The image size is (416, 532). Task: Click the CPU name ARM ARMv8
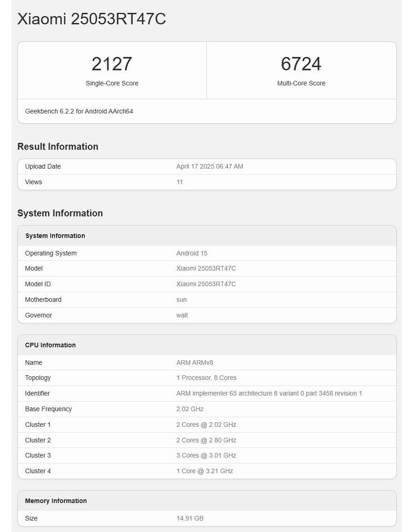pyautogui.click(x=194, y=362)
